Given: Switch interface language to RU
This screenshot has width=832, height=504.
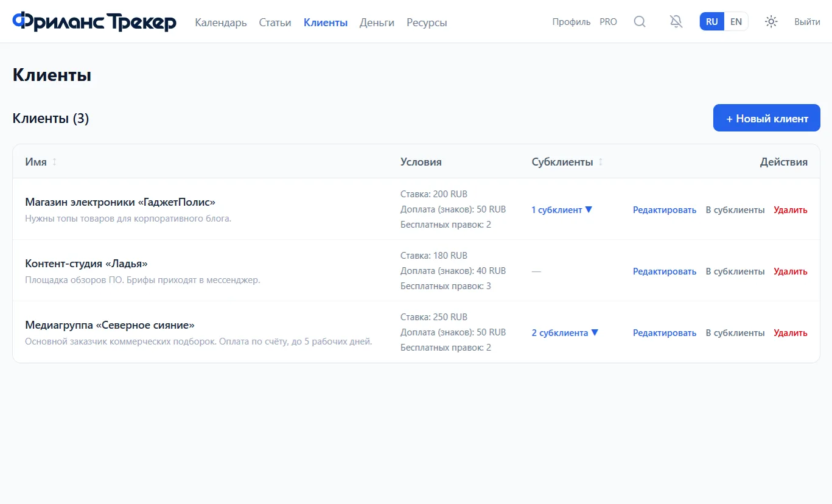Looking at the screenshot, I should point(712,22).
